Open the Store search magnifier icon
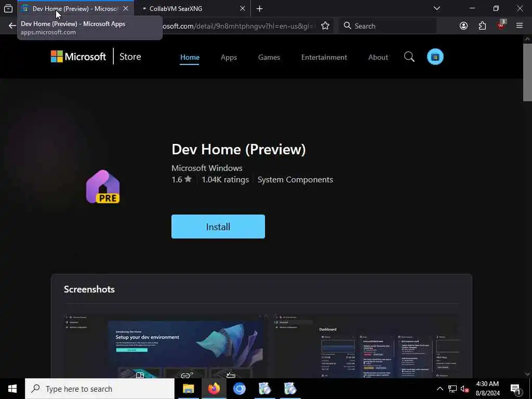This screenshot has width=532, height=399. (x=409, y=57)
